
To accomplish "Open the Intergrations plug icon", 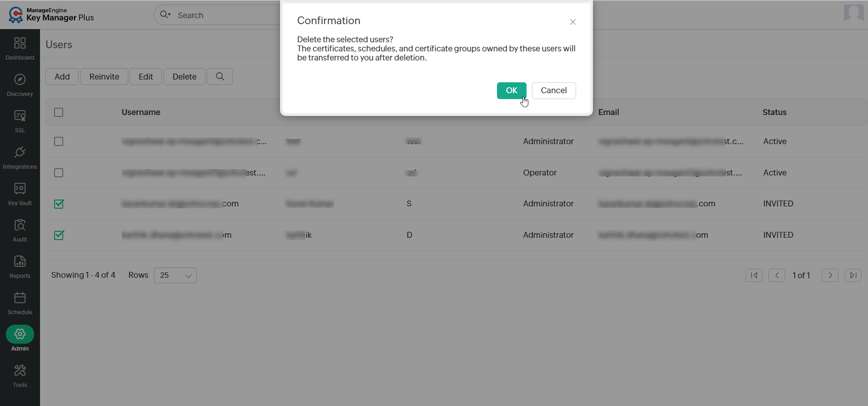I will 20,152.
